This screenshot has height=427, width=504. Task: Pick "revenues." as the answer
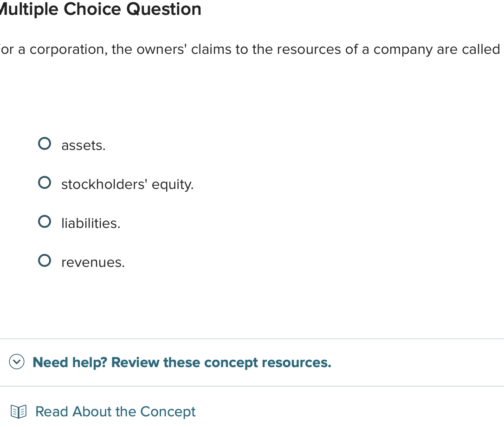pos(44,260)
